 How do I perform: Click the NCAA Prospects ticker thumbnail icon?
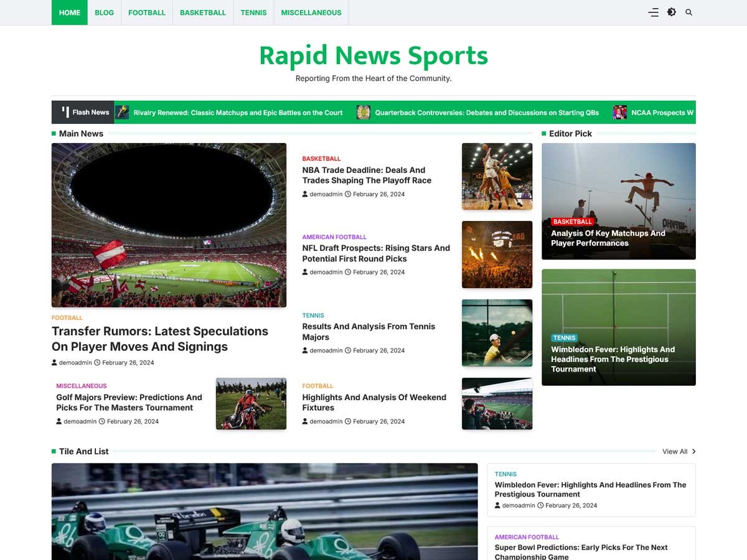(619, 113)
